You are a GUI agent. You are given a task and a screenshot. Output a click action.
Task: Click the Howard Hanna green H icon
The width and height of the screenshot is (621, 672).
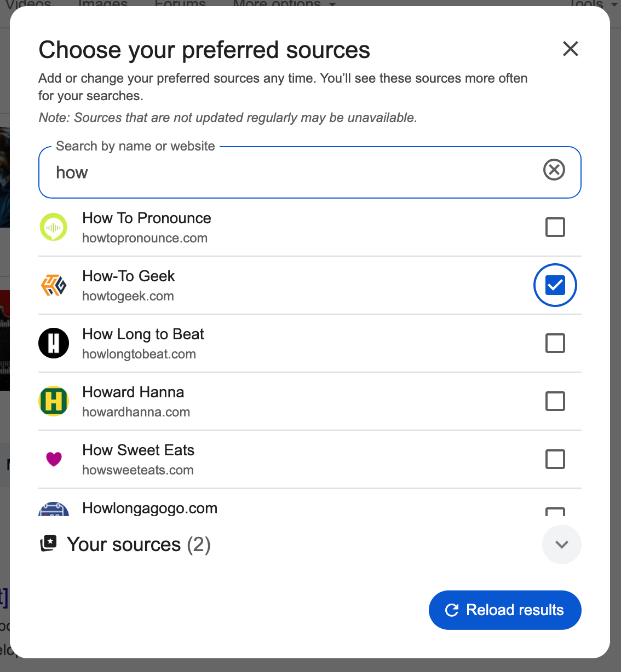click(54, 401)
